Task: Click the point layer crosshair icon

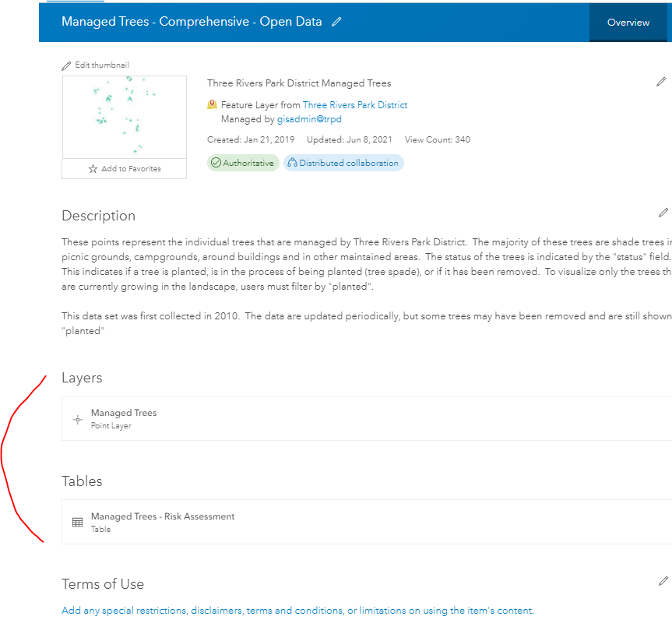Action: coord(78,420)
